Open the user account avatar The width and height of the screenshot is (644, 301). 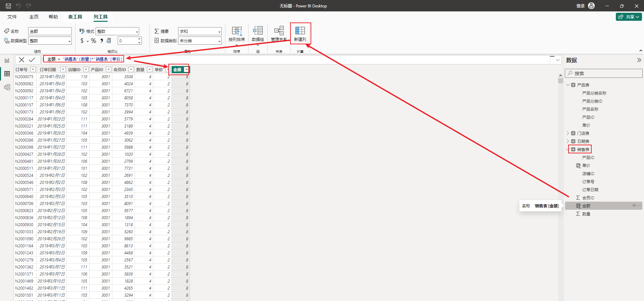(x=591, y=6)
